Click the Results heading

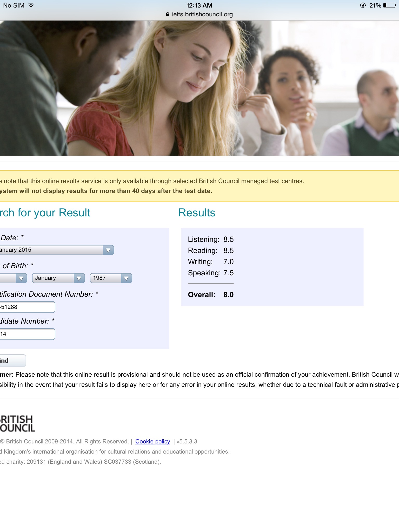pyautogui.click(x=197, y=213)
